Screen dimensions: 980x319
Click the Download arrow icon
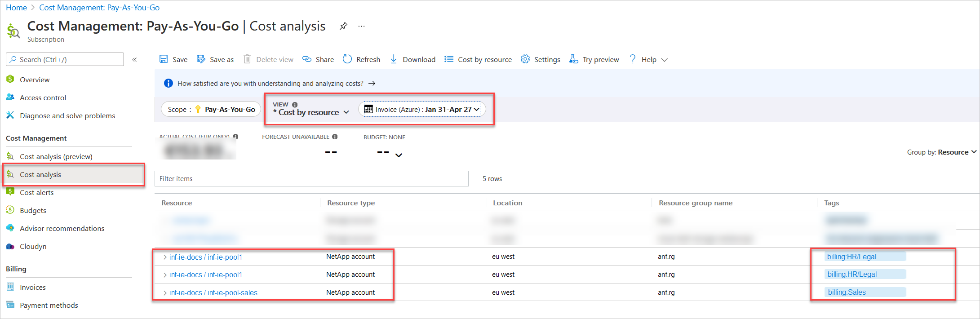click(x=394, y=59)
